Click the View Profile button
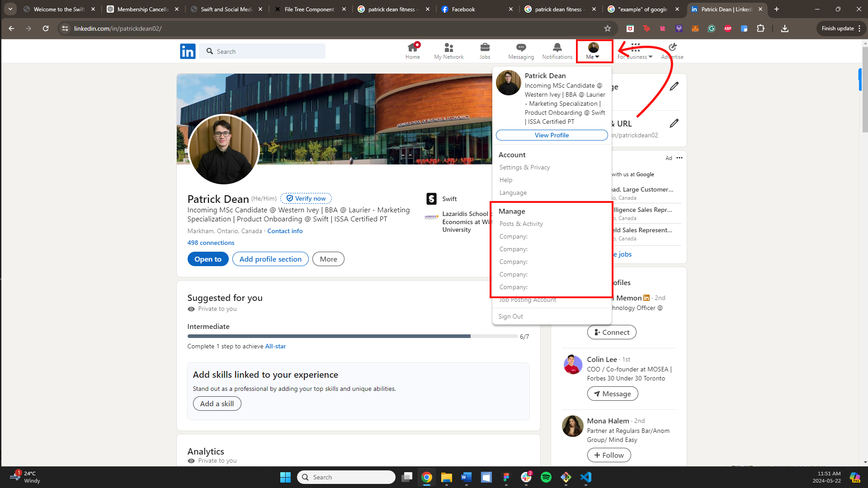Screen dimensions: 868x488 click(x=552, y=135)
